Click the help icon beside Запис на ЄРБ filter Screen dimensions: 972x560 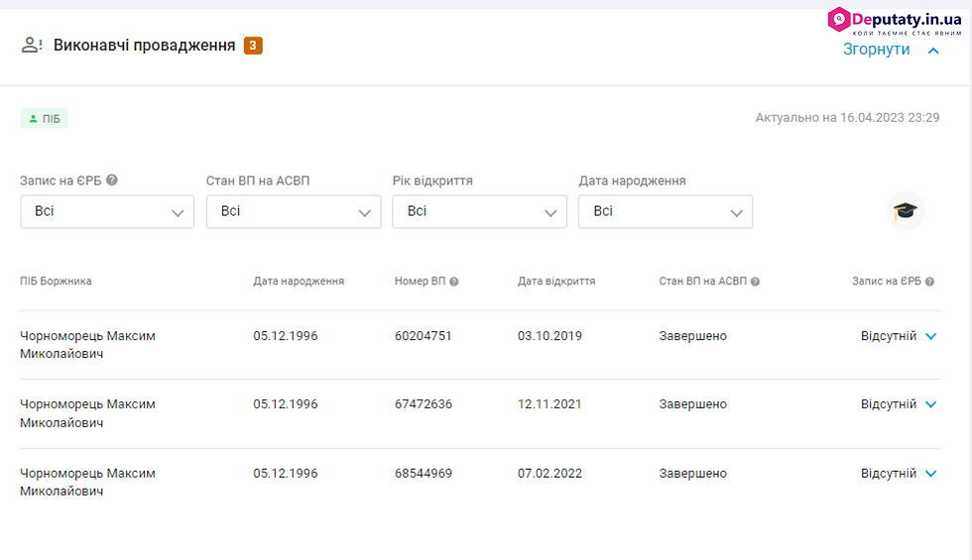coord(111,180)
